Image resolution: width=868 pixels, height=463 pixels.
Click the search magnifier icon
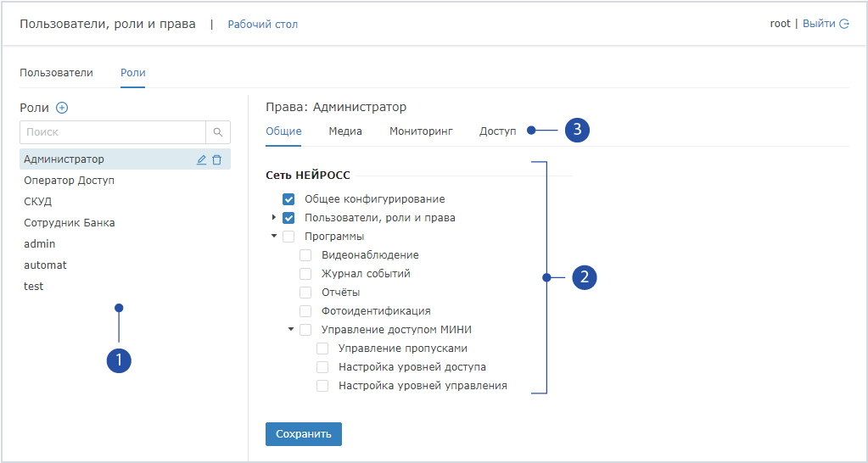point(218,132)
